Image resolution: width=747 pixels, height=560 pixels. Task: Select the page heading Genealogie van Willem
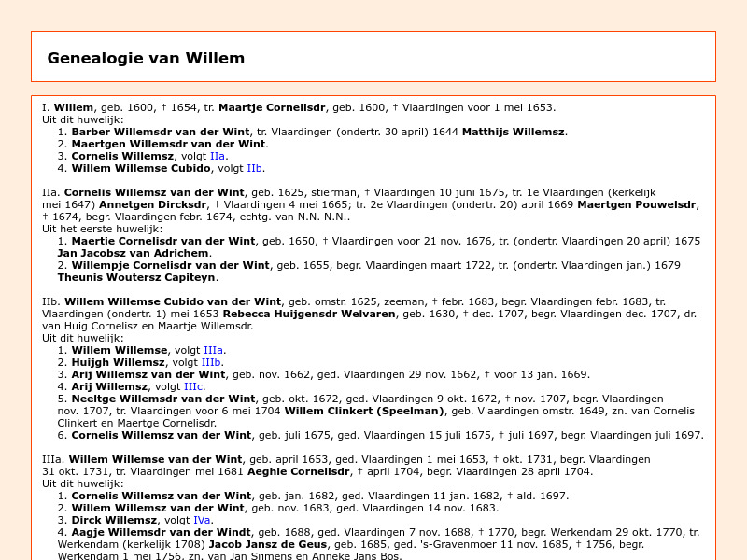[x=146, y=57]
